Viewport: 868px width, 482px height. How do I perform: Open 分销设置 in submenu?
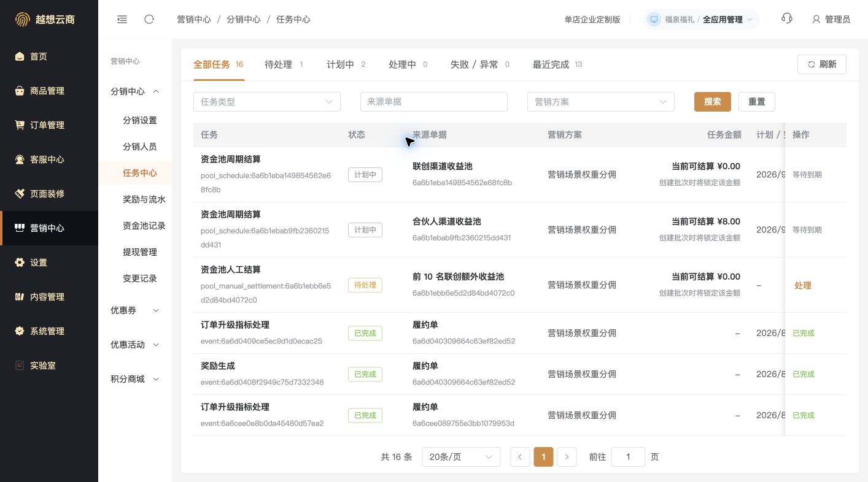140,120
